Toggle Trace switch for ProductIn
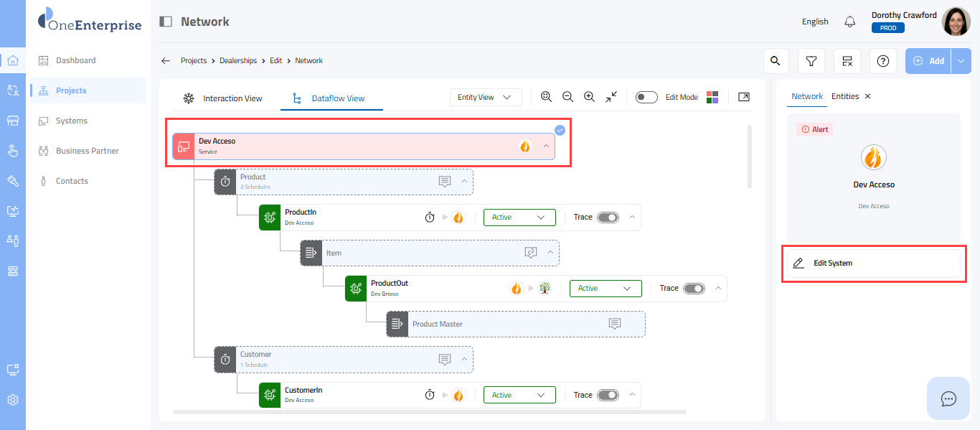980x430 pixels. click(x=608, y=217)
